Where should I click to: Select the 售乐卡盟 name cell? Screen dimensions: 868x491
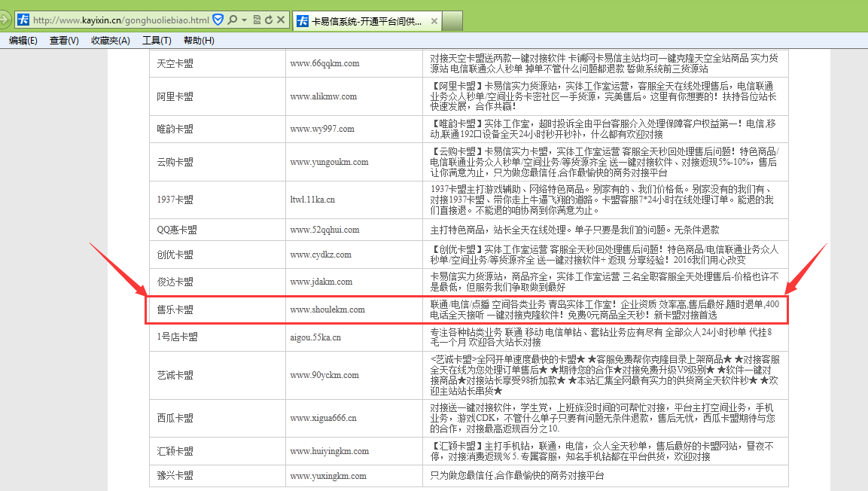(218, 310)
